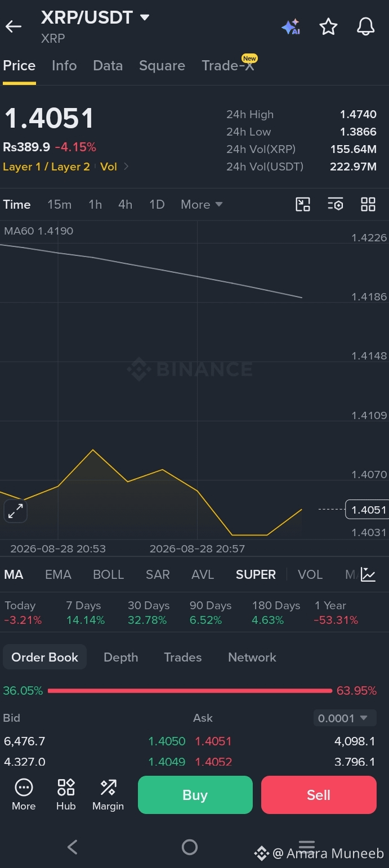This screenshot has width=389, height=868.
Task: Toggle the BOLL indicator
Action: click(108, 574)
